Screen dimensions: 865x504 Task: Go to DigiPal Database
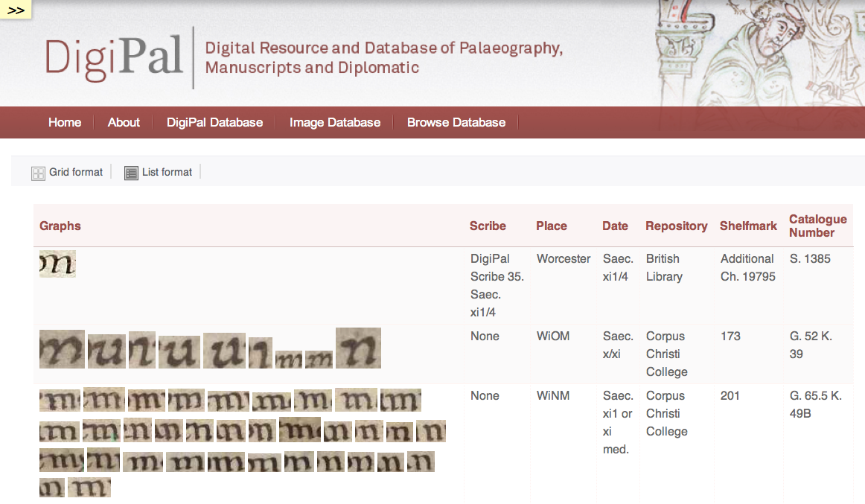tap(214, 123)
